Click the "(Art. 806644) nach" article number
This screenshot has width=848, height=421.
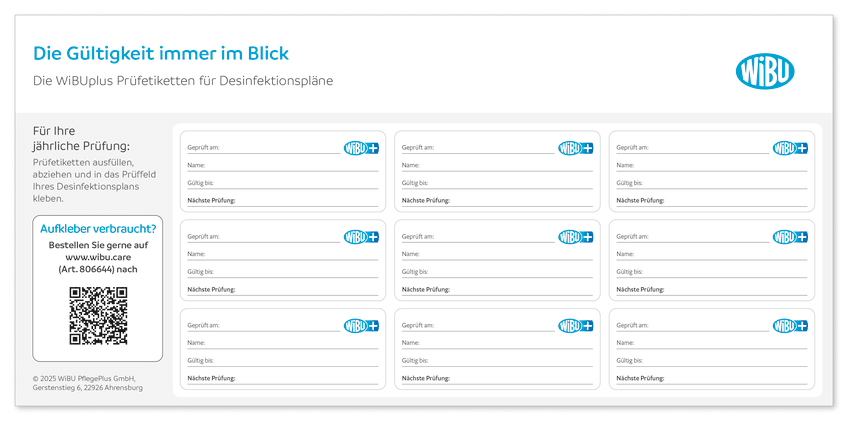(x=98, y=269)
